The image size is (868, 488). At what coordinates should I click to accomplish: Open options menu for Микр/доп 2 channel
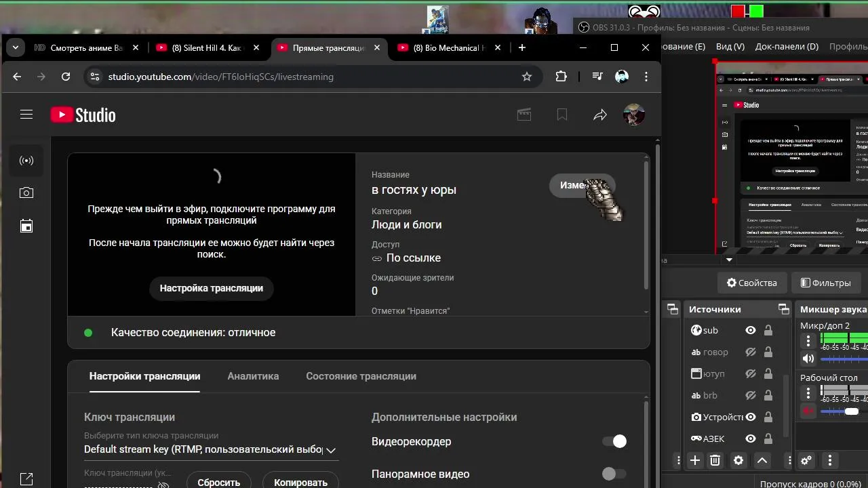click(808, 341)
